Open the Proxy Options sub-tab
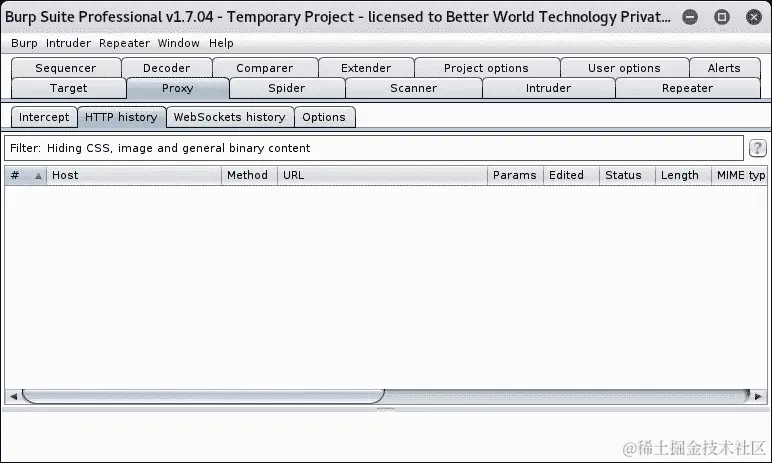The width and height of the screenshot is (772, 463). (x=324, y=117)
